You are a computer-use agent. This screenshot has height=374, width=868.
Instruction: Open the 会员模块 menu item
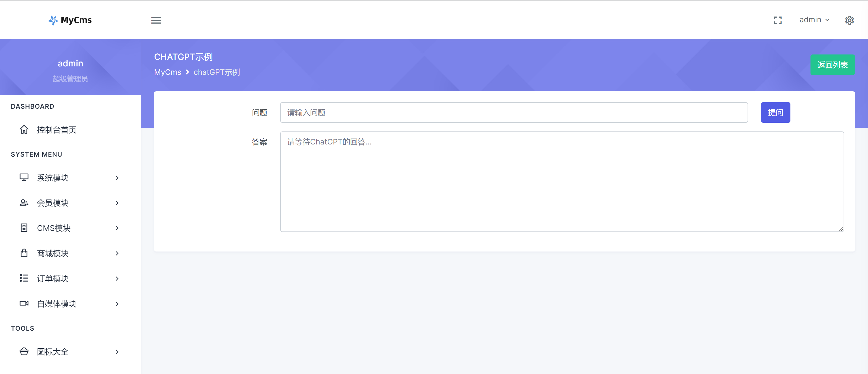[x=53, y=203]
